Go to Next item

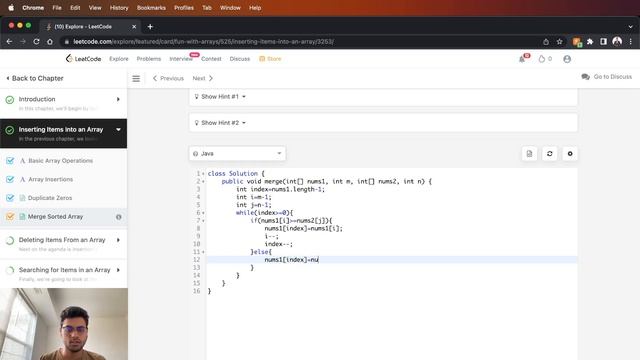coord(203,78)
